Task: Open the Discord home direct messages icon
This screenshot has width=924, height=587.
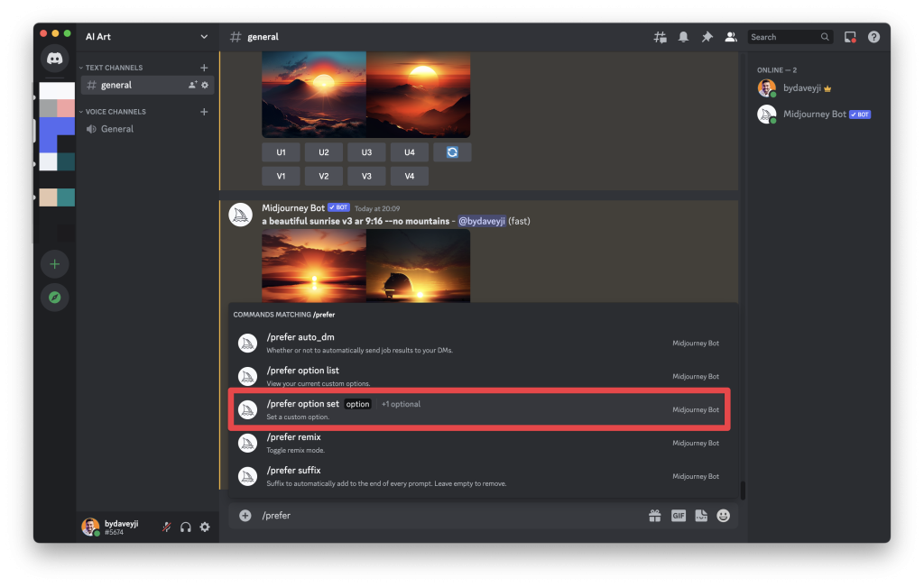Action: (x=55, y=59)
